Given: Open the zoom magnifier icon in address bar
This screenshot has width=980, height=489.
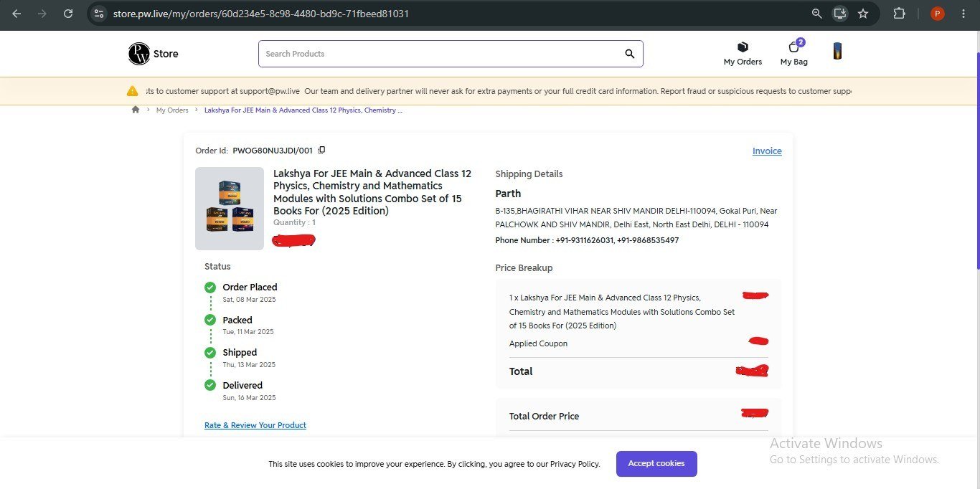Looking at the screenshot, I should click(817, 14).
